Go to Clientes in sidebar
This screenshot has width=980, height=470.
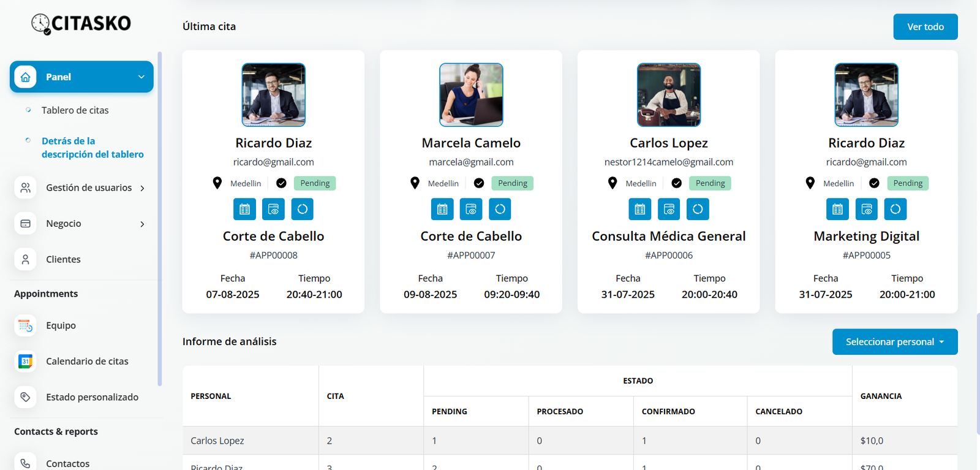tap(63, 259)
